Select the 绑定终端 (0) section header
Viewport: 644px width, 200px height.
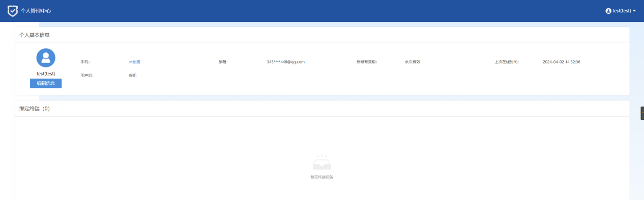pos(35,109)
